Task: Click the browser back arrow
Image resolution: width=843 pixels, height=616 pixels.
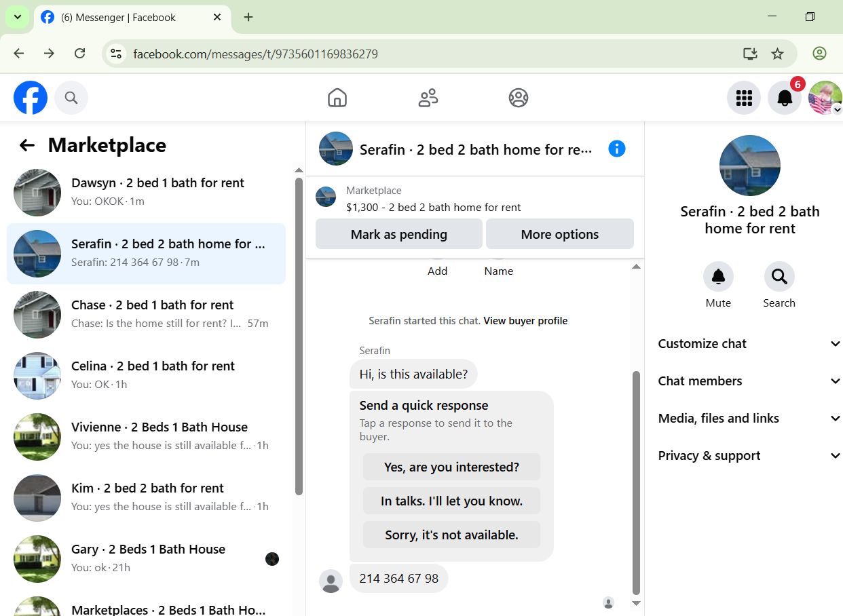Action: pyautogui.click(x=18, y=54)
